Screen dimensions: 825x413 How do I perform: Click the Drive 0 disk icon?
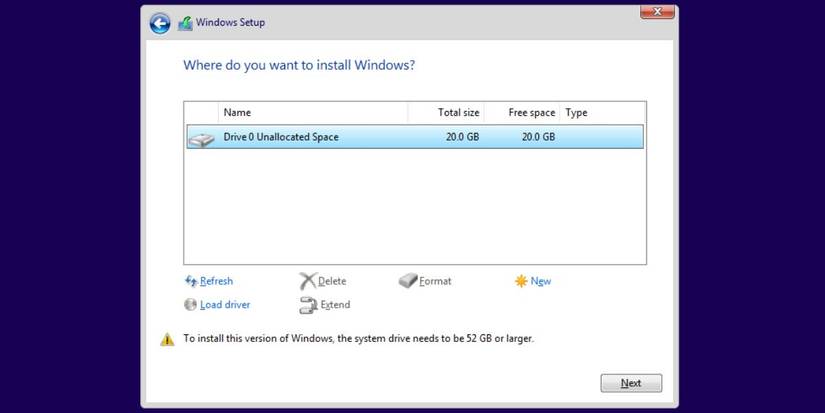point(201,138)
